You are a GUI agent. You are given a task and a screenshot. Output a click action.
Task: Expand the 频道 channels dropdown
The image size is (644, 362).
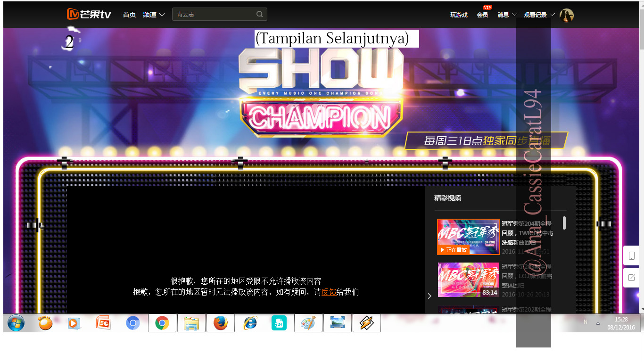click(154, 15)
